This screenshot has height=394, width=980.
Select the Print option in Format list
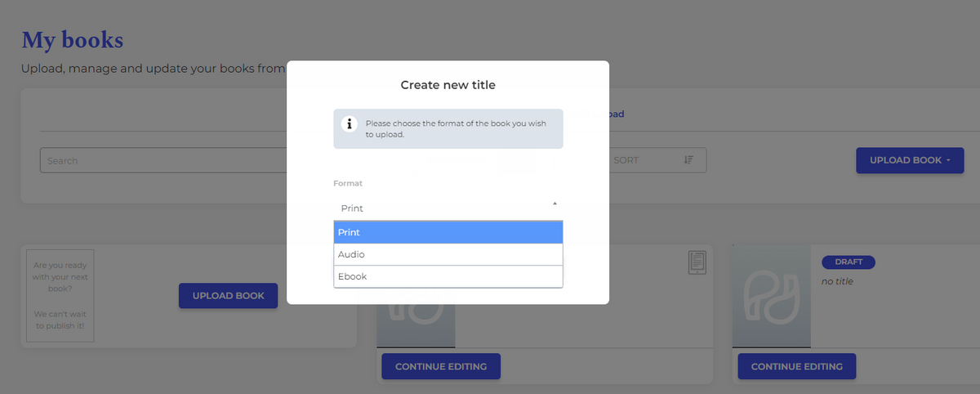448,233
